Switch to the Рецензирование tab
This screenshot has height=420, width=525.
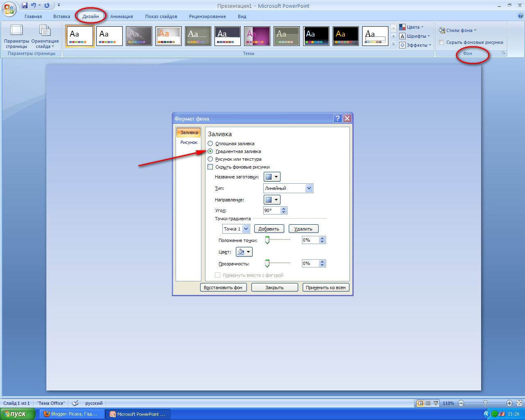tap(208, 16)
